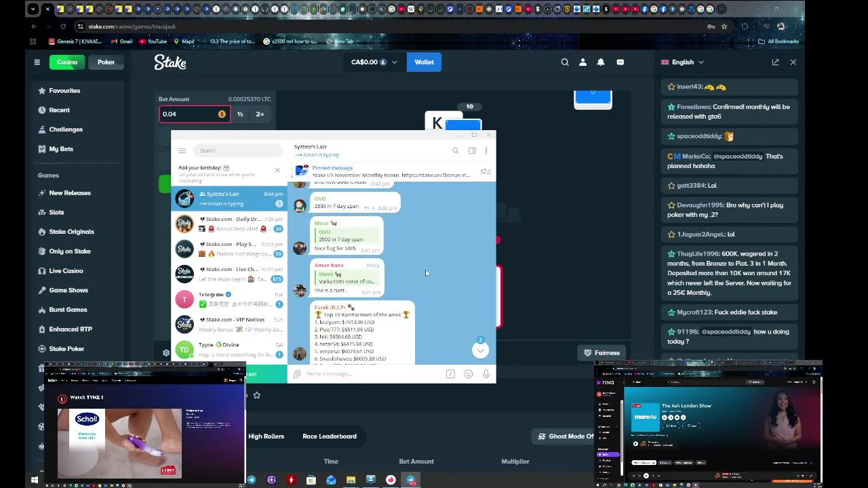This screenshot has width=868, height=488.
Task: Open Microsoft Store on the taskbar
Action: (x=311, y=480)
